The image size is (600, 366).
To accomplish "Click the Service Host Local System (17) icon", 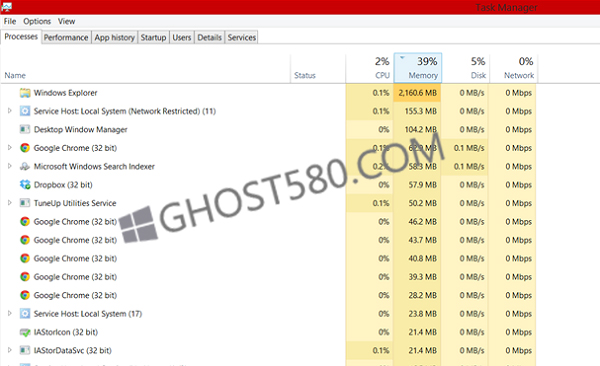I will pos(25,314).
